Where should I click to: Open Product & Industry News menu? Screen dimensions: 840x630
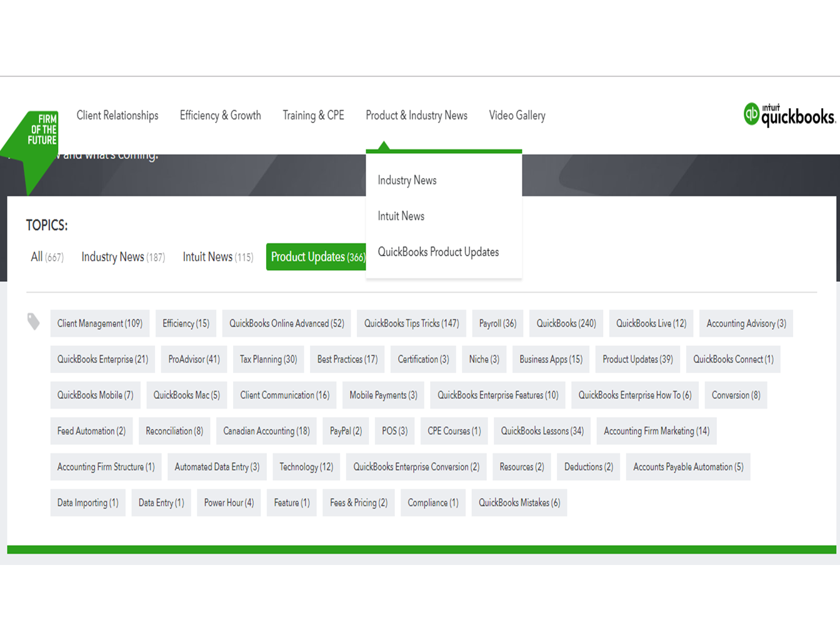point(417,116)
